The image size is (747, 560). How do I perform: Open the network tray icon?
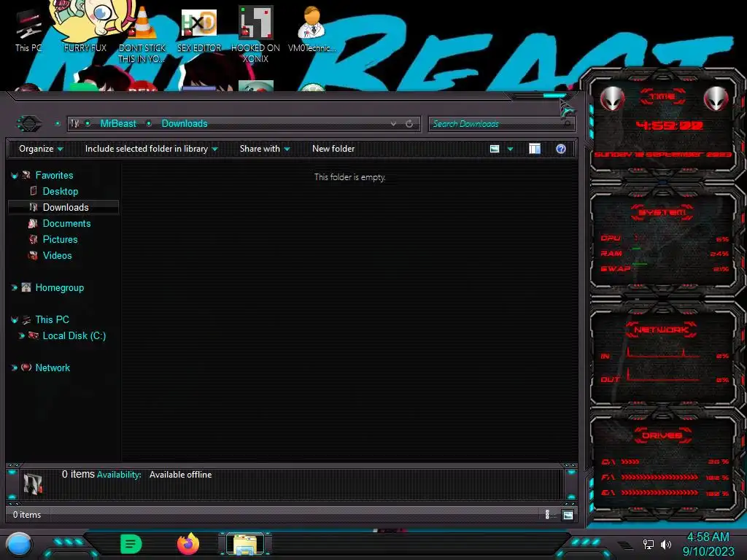648,544
